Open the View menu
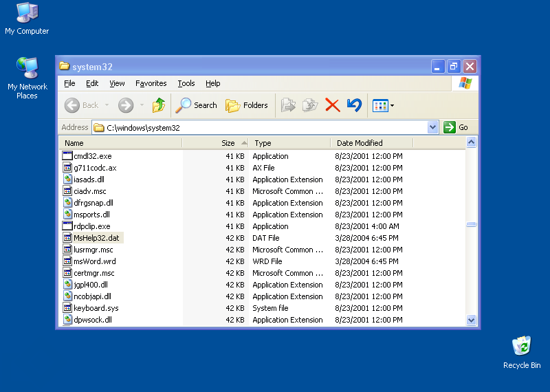The image size is (550, 392). coord(117,83)
